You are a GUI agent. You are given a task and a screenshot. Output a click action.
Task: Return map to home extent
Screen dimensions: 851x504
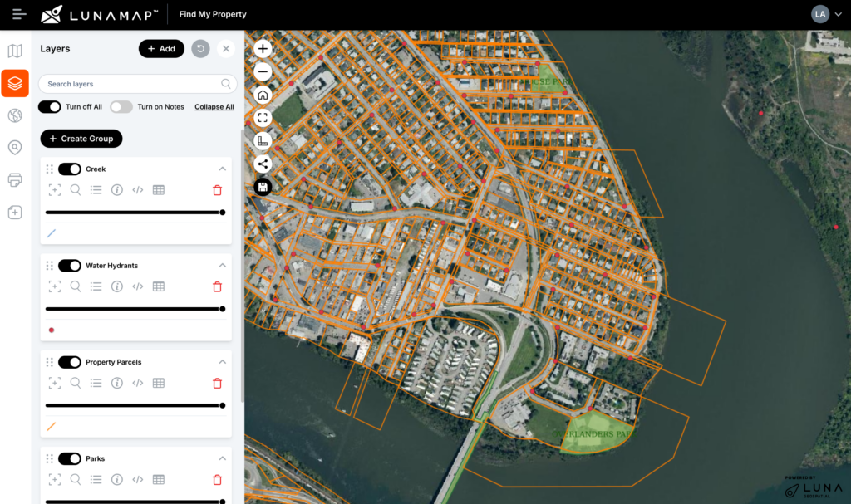263,95
